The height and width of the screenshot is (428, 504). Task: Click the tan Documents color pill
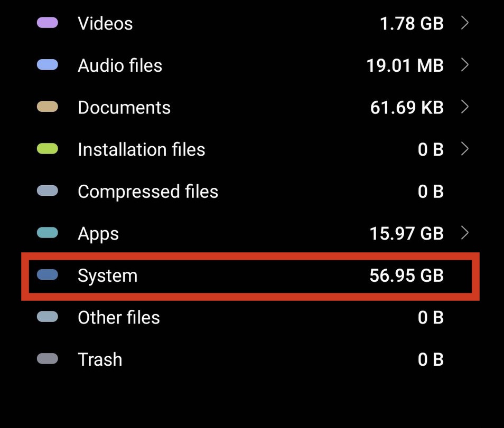pyautogui.click(x=48, y=107)
